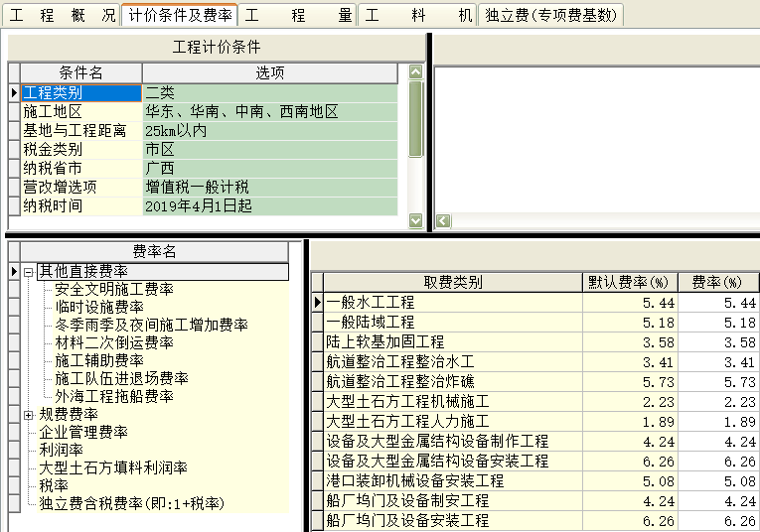Click the 工程类别 option cell showing 二类
This screenshot has width=760, height=532.
[269, 92]
